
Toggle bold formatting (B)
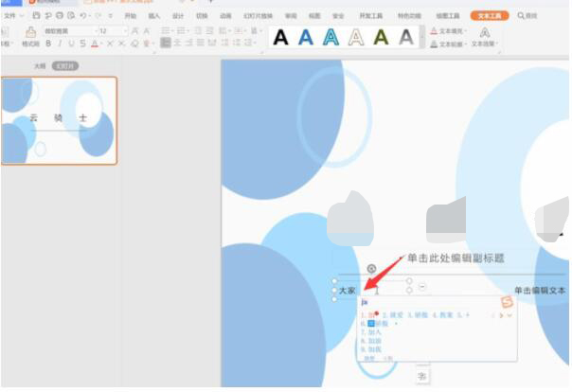tap(48, 44)
